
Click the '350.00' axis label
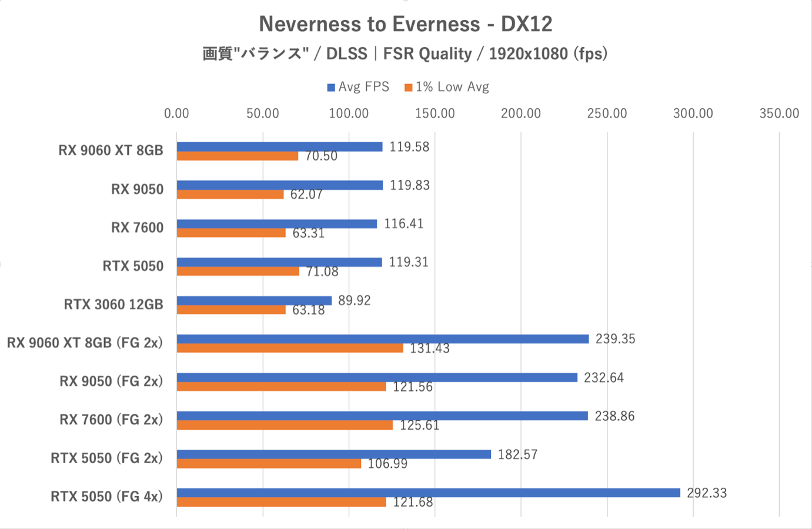coord(779,113)
